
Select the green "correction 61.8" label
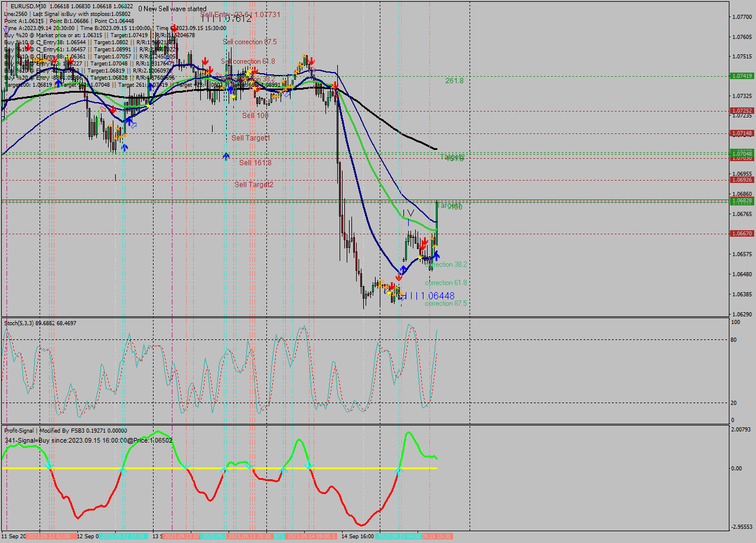point(447,282)
